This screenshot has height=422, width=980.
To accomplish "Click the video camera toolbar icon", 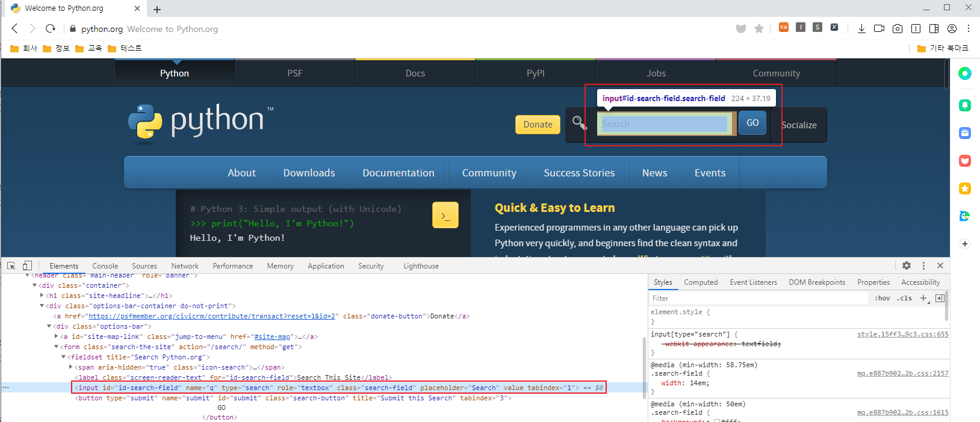I will 879,28.
